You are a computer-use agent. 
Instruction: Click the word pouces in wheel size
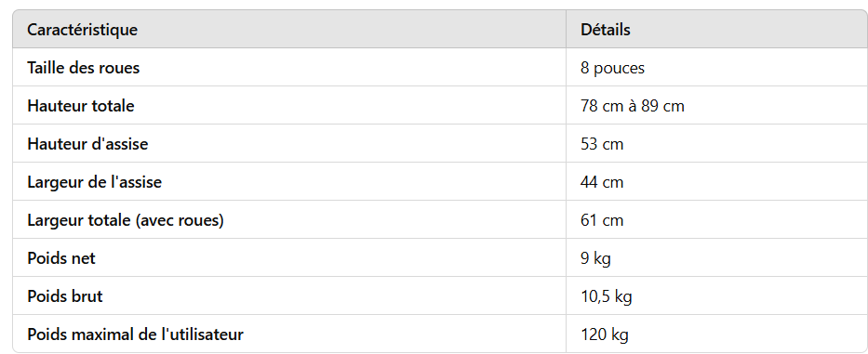(x=619, y=68)
